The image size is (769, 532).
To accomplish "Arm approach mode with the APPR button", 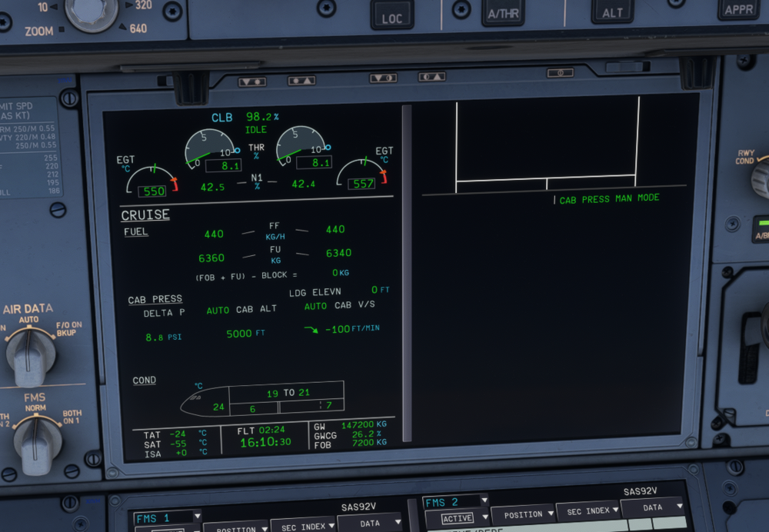I will (x=741, y=10).
